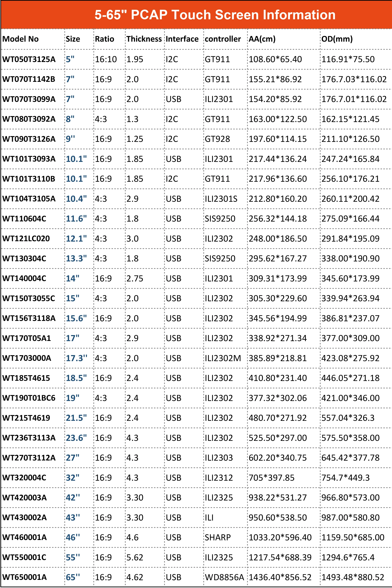Image resolution: width=392 pixels, height=588 pixels.
Task: Click the Model No column header
Action: tap(21, 39)
